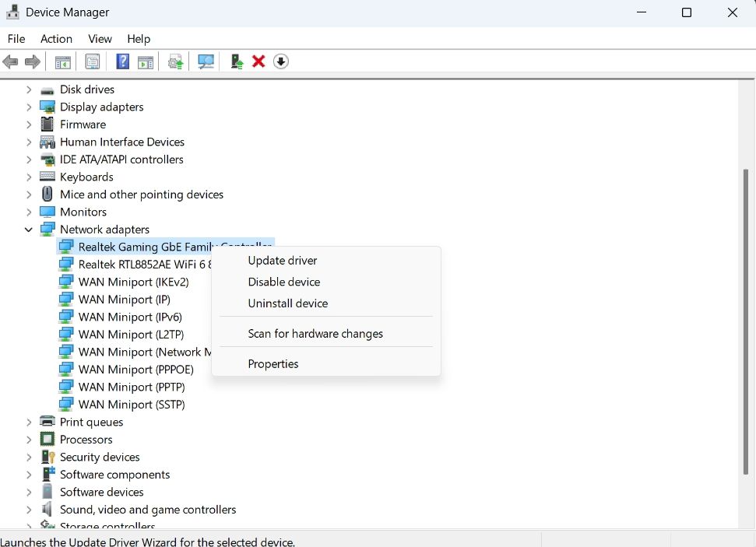The width and height of the screenshot is (756, 547).
Task: Choose Update driver from context menu
Action: tap(283, 261)
